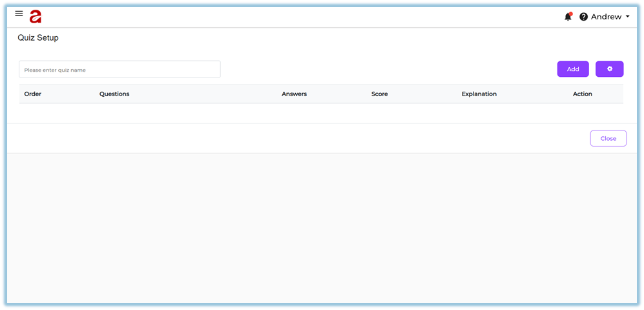Click the Order column header
Image resolution: width=644 pixels, height=310 pixels.
pos(33,94)
